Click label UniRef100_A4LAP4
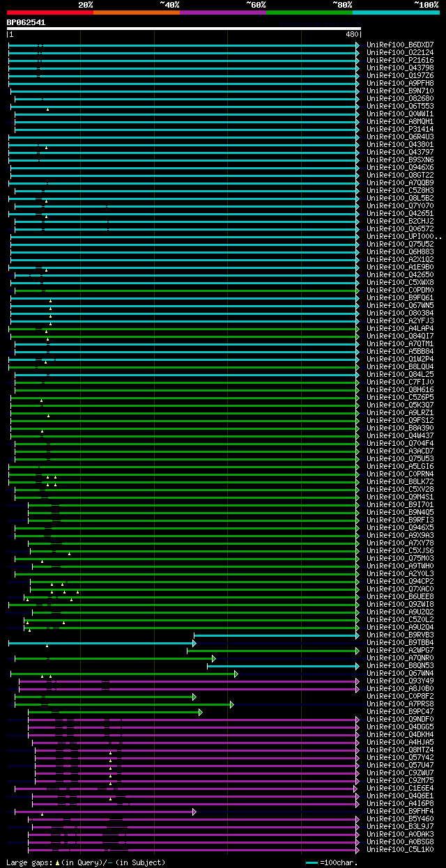This screenshot has height=868, width=446. [401, 328]
